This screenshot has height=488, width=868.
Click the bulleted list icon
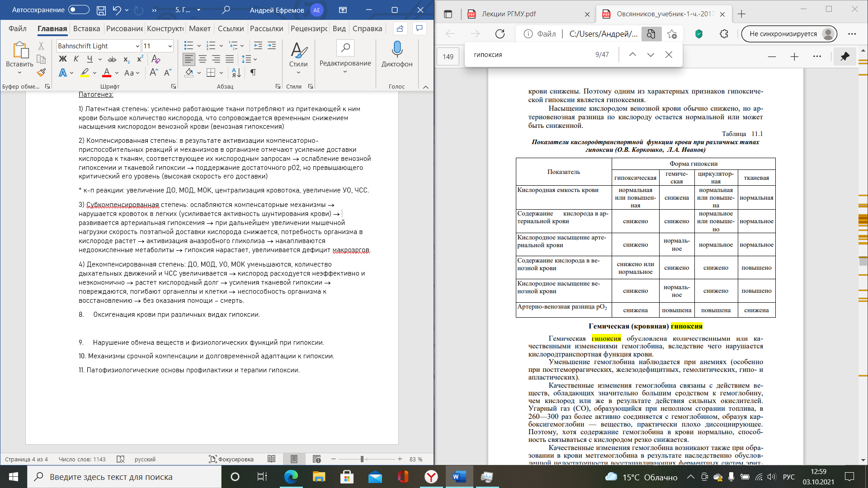click(x=189, y=46)
